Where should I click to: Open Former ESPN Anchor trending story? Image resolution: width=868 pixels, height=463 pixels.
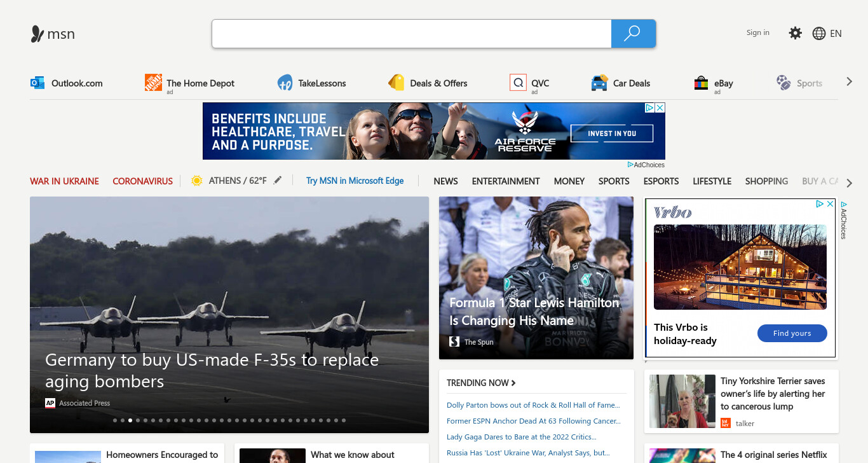coord(534,421)
